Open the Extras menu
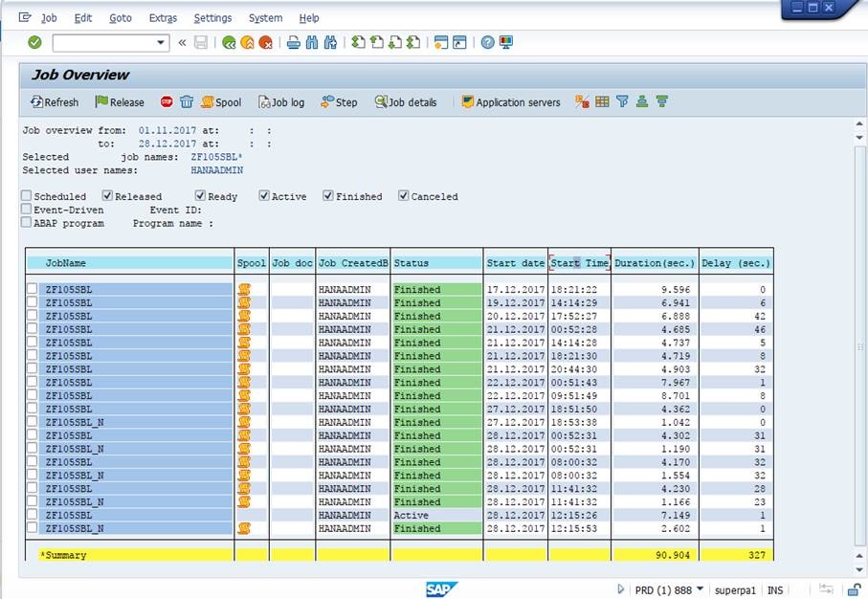This screenshot has width=868, height=599. click(x=163, y=18)
